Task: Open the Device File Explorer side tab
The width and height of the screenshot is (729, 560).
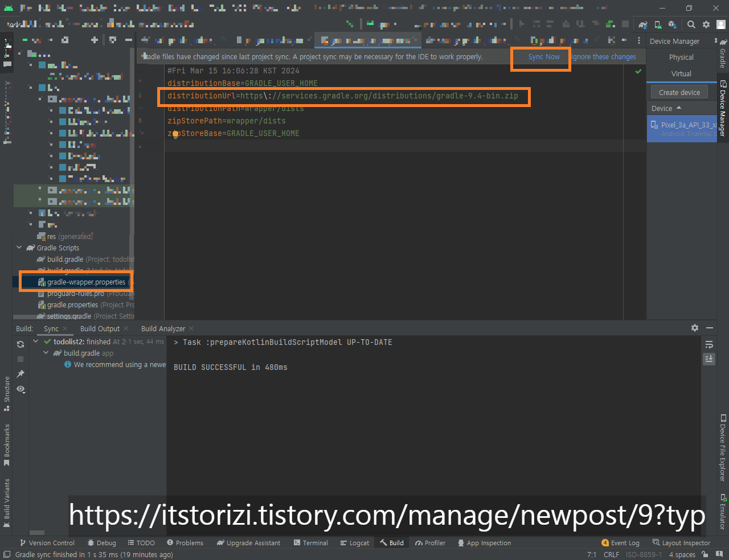Action: pos(723,448)
